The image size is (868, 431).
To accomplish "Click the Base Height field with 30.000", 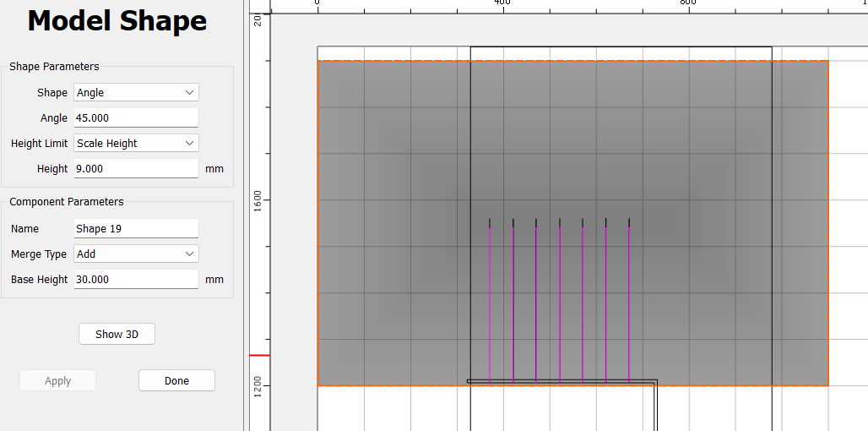I will (x=136, y=279).
